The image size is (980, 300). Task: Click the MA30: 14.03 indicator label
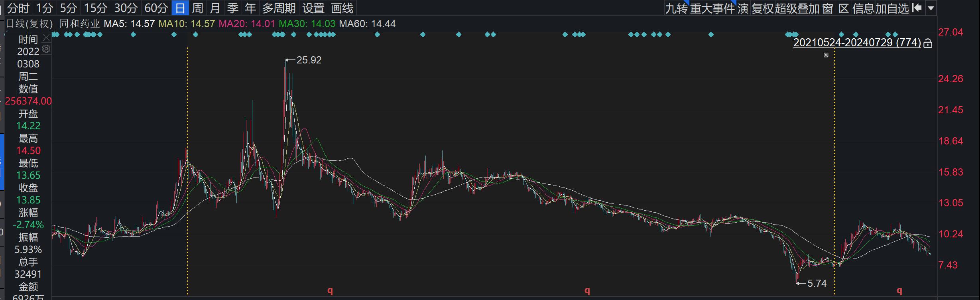point(307,24)
